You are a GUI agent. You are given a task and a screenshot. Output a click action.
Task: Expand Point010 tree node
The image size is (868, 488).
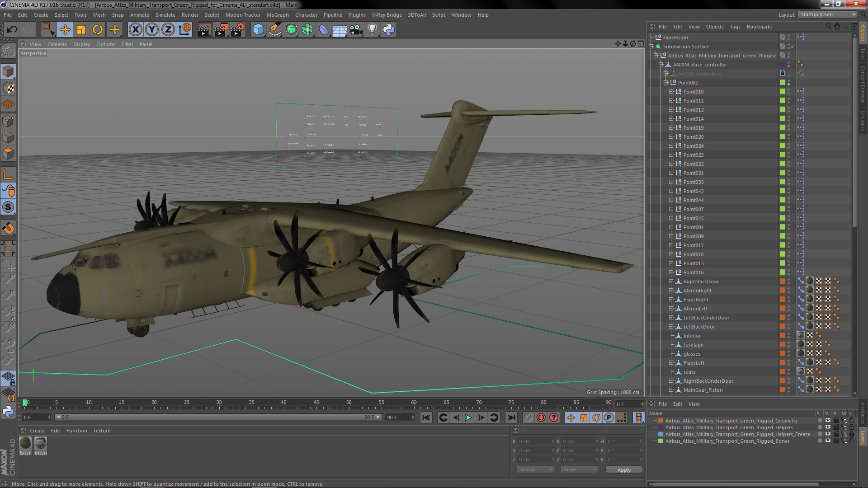[x=671, y=92]
